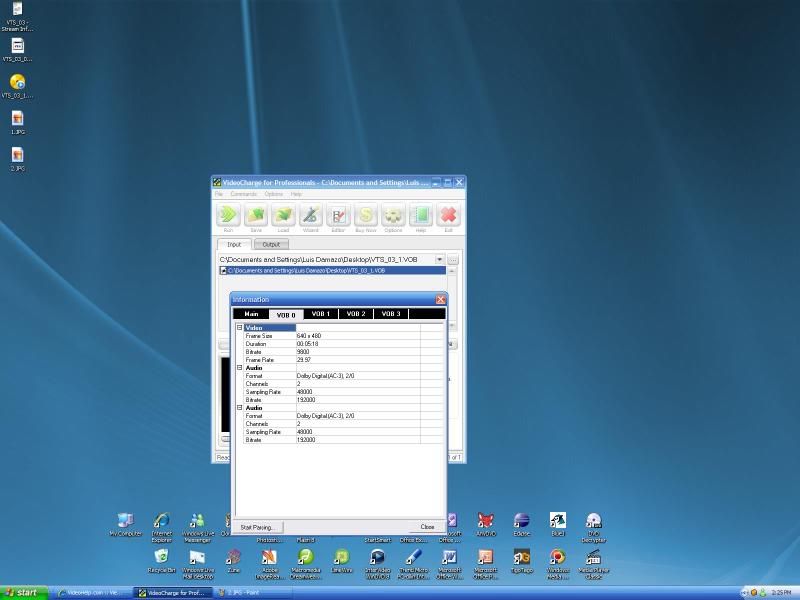Open the Commands menu in VideoCharge

click(x=243, y=194)
